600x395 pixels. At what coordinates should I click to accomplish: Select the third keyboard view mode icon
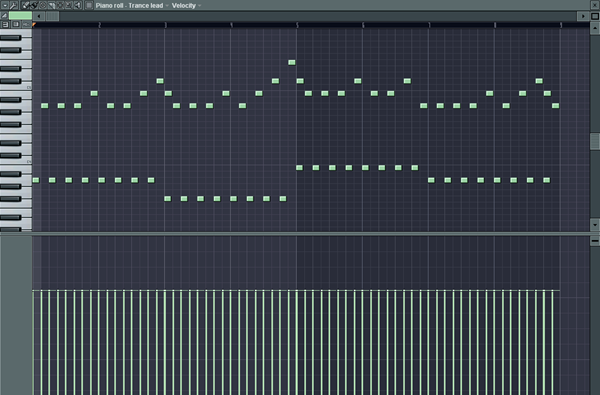(x=26, y=24)
